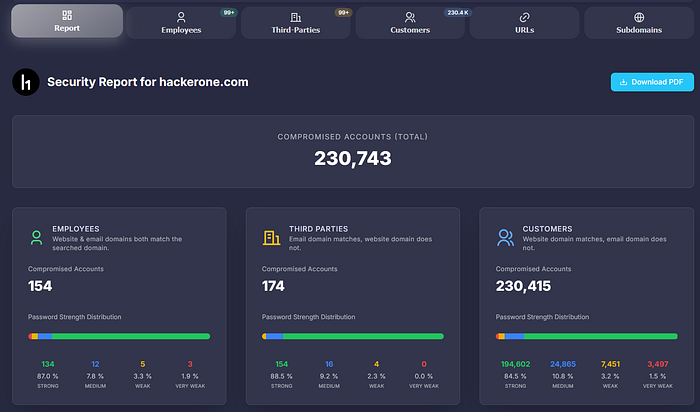Viewport: 700px width, 412px height.
Task: Click the Third Parties password strength bar
Action: tap(353, 336)
